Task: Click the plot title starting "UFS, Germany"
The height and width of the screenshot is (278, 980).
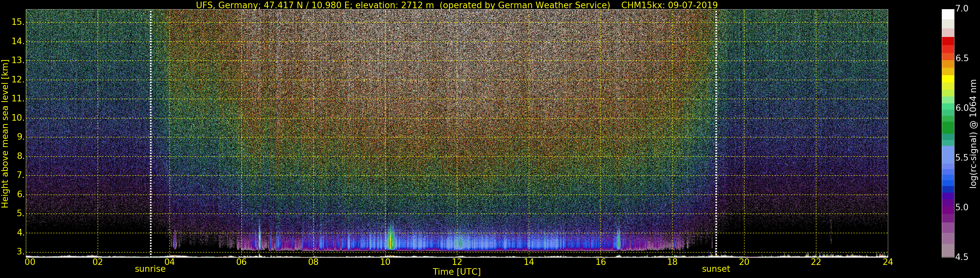Action: click(457, 5)
